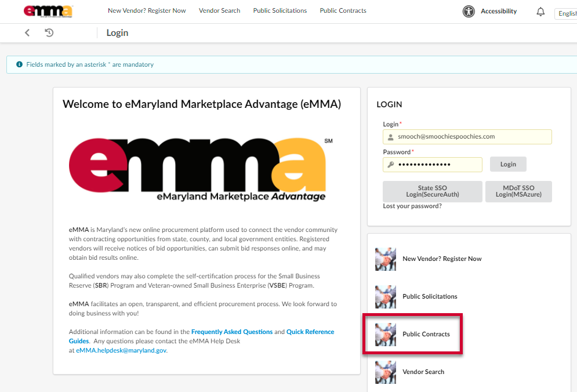577x392 pixels.
Task: Open the Accessibility icon
Action: click(469, 12)
